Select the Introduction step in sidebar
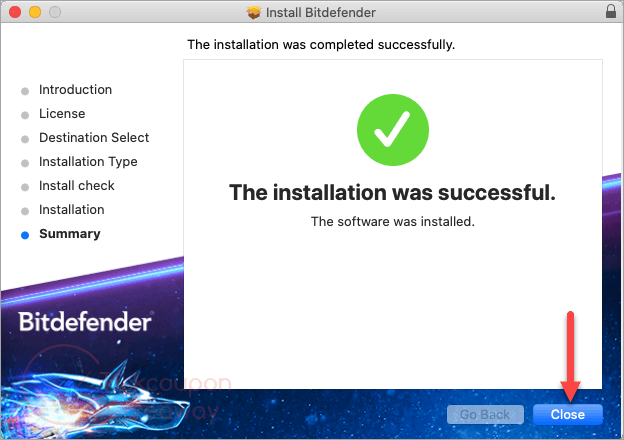The width and height of the screenshot is (624, 440). [75, 90]
